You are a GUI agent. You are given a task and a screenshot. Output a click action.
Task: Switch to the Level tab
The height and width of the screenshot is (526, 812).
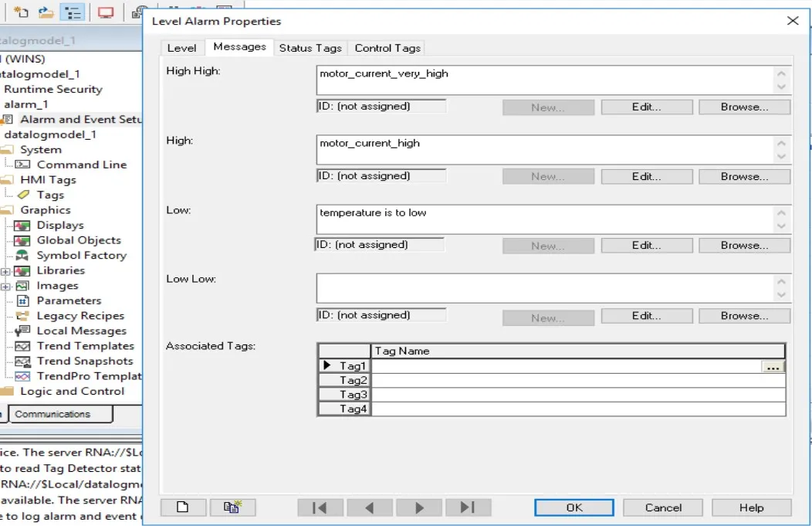(181, 48)
